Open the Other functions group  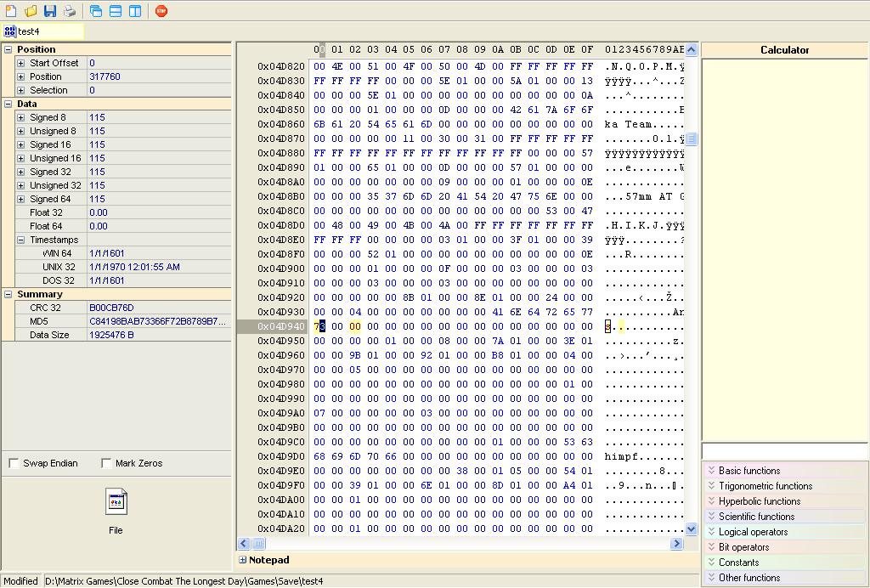tap(784, 578)
